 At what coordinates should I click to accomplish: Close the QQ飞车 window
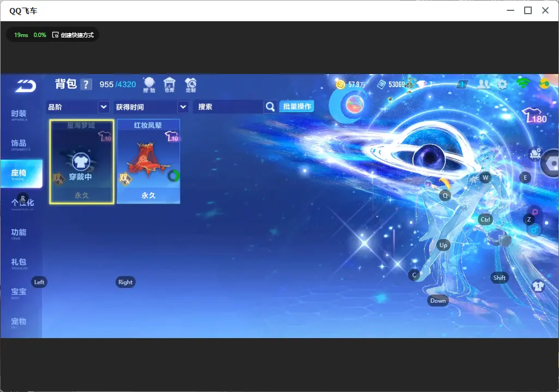click(545, 11)
